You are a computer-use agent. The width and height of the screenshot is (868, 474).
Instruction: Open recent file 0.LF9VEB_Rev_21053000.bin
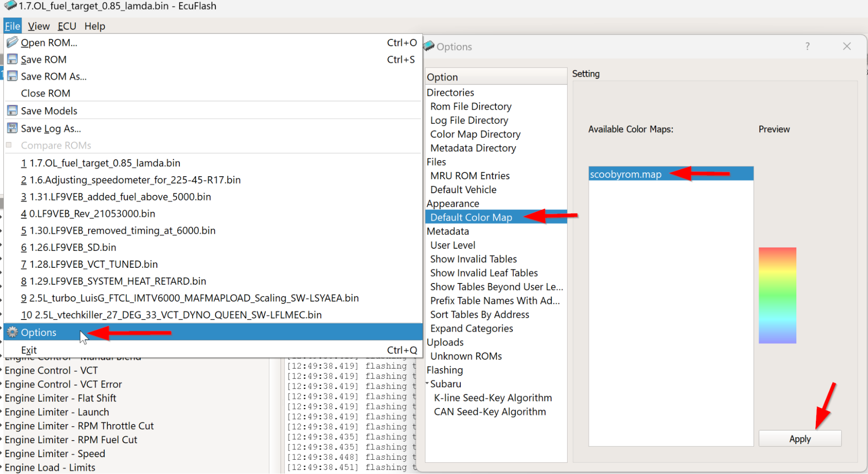click(x=213, y=214)
